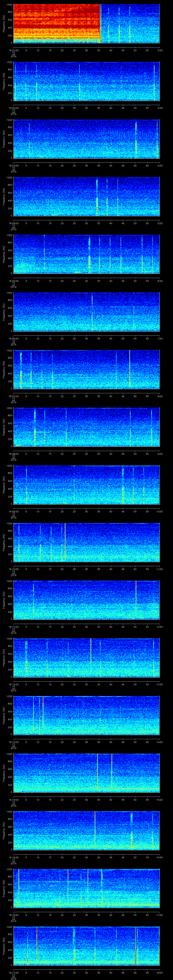
Task: Select the spectrogram panel starting at 16:11:00
Action: coord(87,600)
